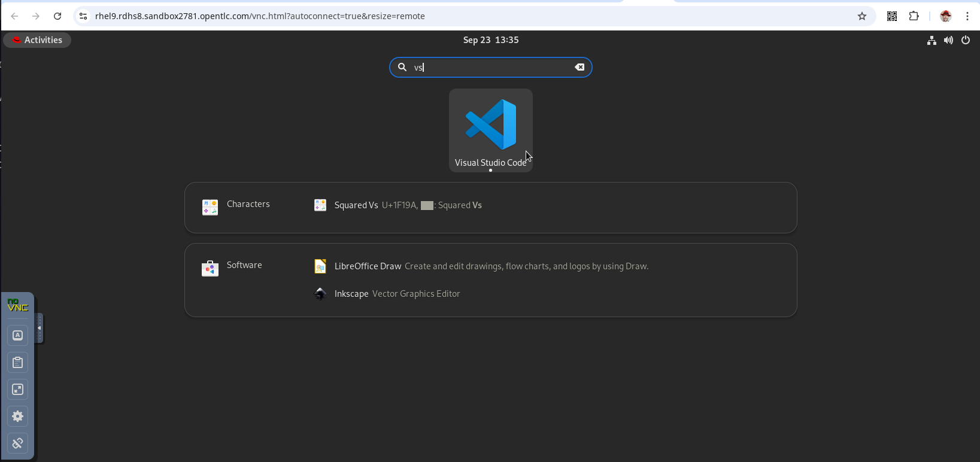Go back in the browser
Screen dimensions: 980x462
point(14,16)
